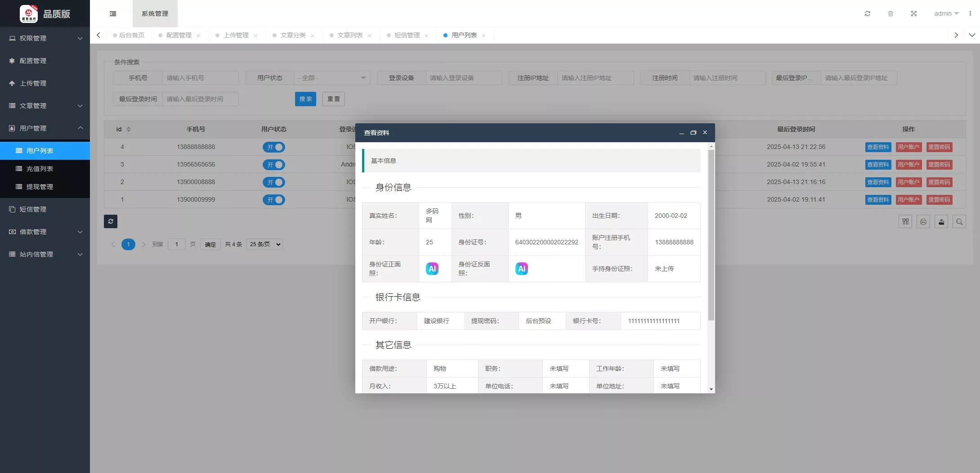Viewport: 980px width, 473px height.
Task: Click the table reload icon below the list
Action: [x=111, y=221]
